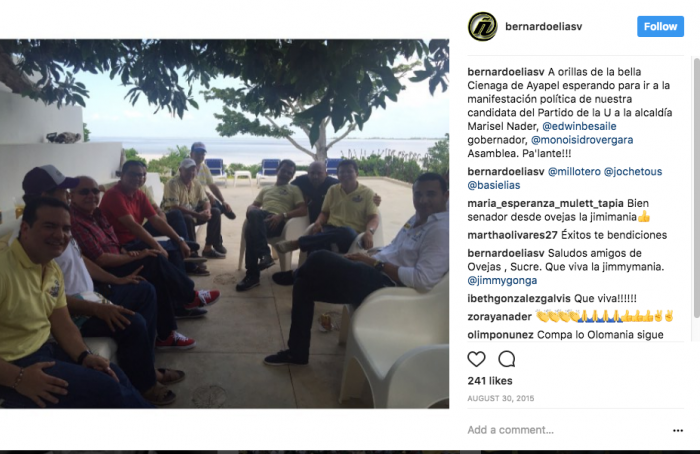The width and height of the screenshot is (700, 454).
Task: Open bernardoeliasv username in the post header
Action: (x=543, y=26)
